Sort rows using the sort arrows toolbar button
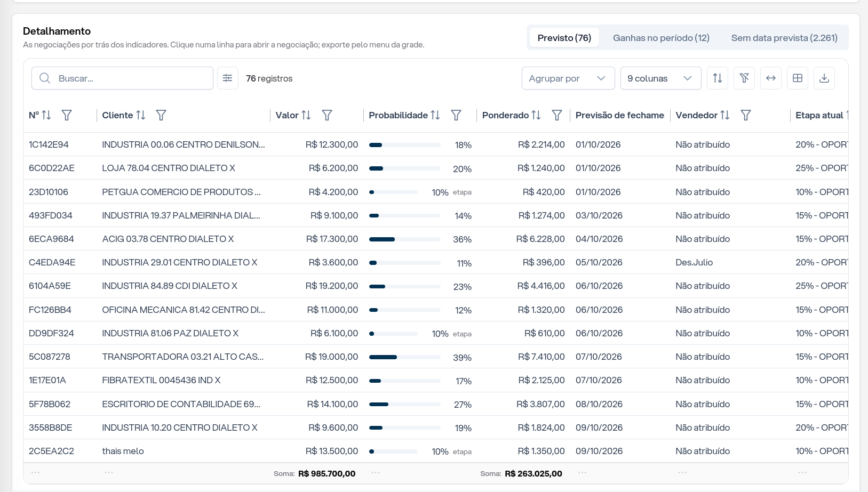 718,78
